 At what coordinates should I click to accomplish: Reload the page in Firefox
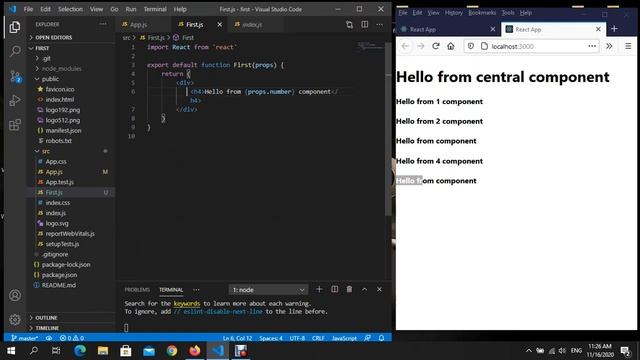click(x=436, y=46)
